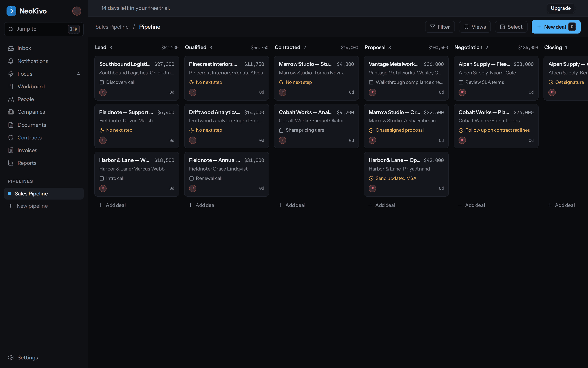Open the Alpen Supply $58,000 deal

point(496,78)
